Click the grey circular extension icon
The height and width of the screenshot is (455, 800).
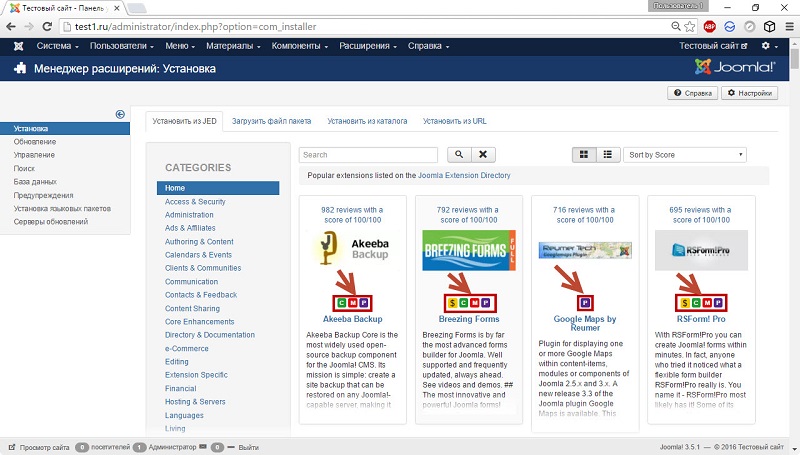click(x=749, y=27)
